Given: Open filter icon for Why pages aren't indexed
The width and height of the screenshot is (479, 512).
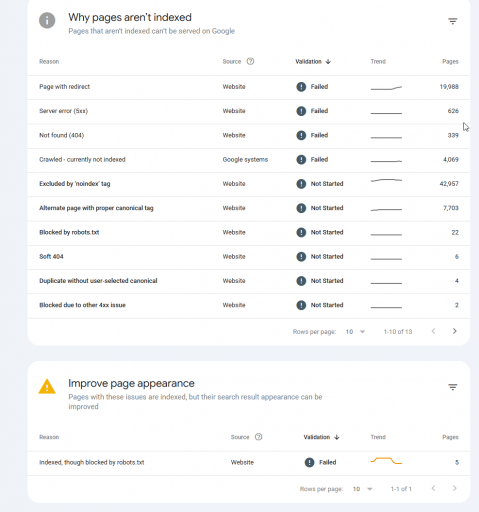Looking at the screenshot, I should pos(452,21).
